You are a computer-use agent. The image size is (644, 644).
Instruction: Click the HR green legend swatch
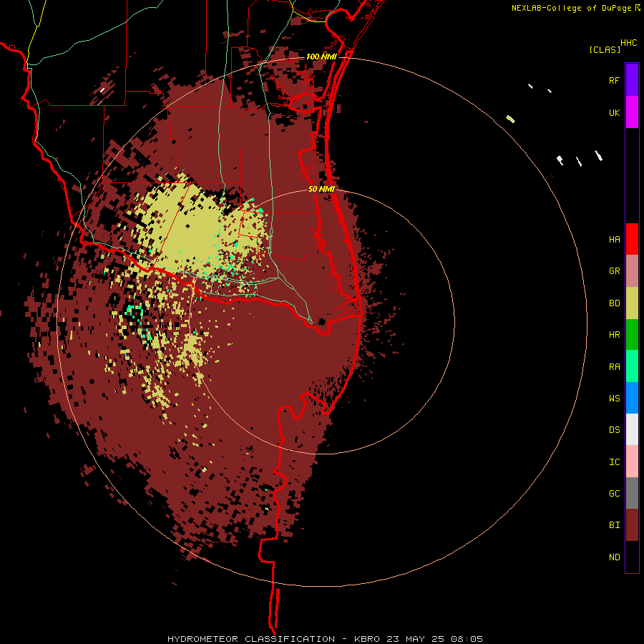(x=632, y=334)
